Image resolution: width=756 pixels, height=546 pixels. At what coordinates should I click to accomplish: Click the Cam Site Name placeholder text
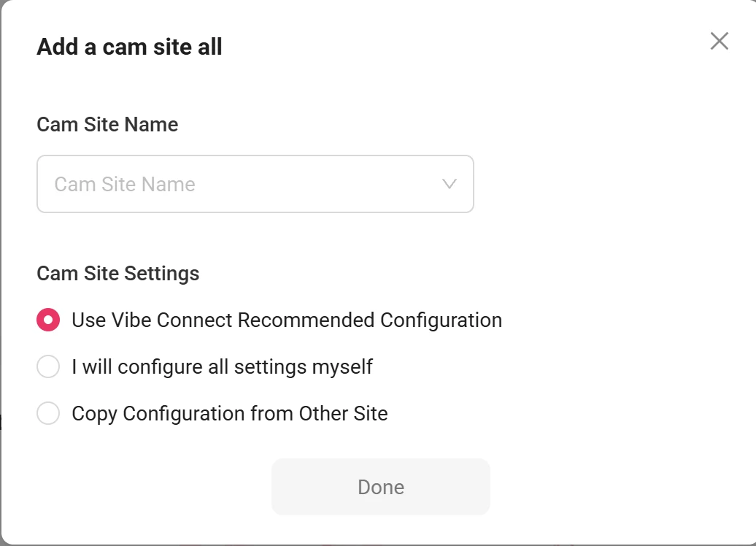pyautogui.click(x=125, y=184)
